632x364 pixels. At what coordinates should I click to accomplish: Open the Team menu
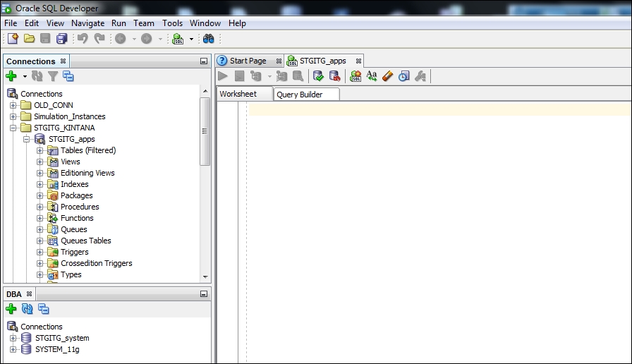click(144, 23)
